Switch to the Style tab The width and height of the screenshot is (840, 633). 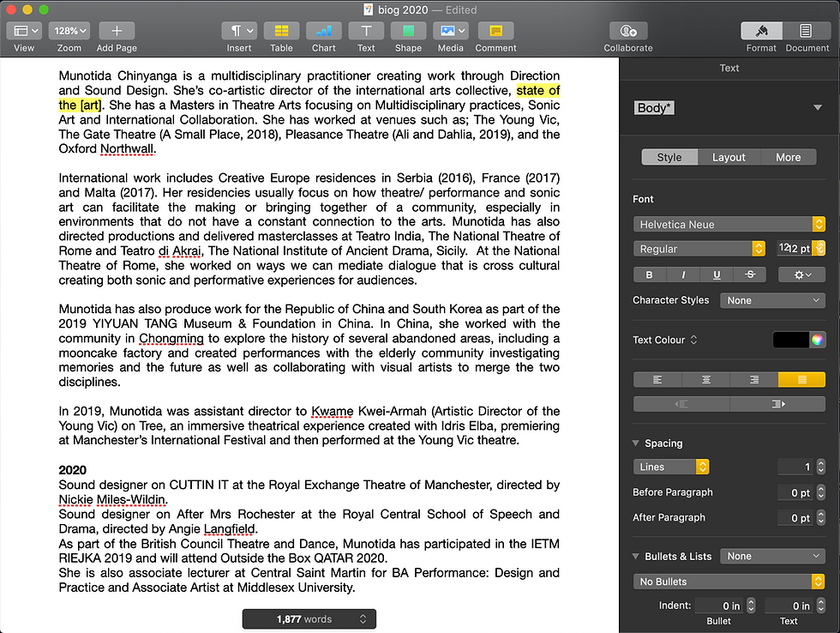[x=669, y=157]
